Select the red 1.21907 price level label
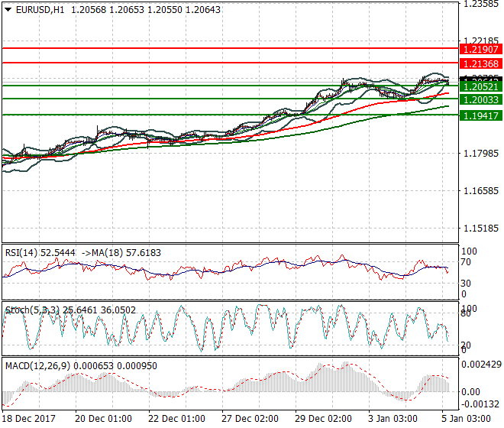Viewport: 504px width, 428px height. (x=481, y=50)
